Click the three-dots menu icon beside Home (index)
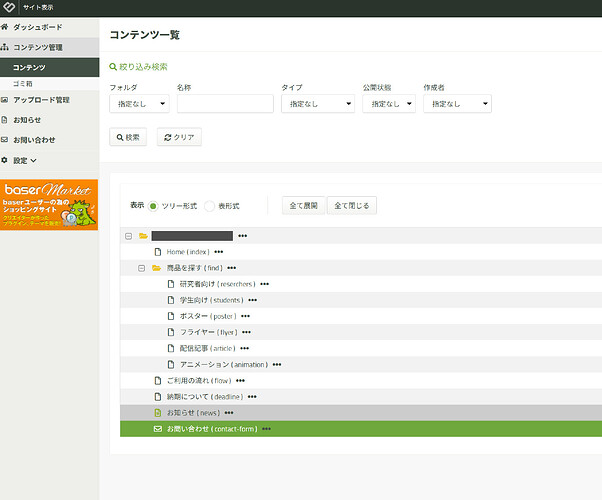602x500 pixels. tap(219, 252)
